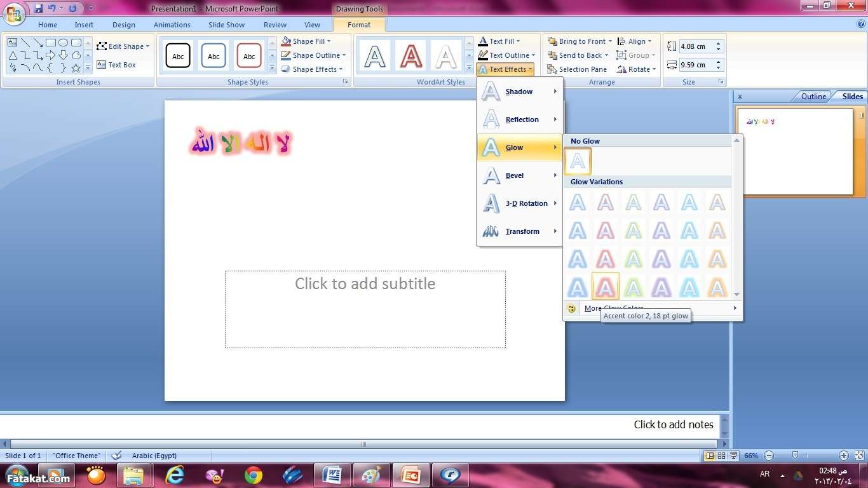
Task: Choose the first black outline Abc shape style
Action: pos(178,56)
